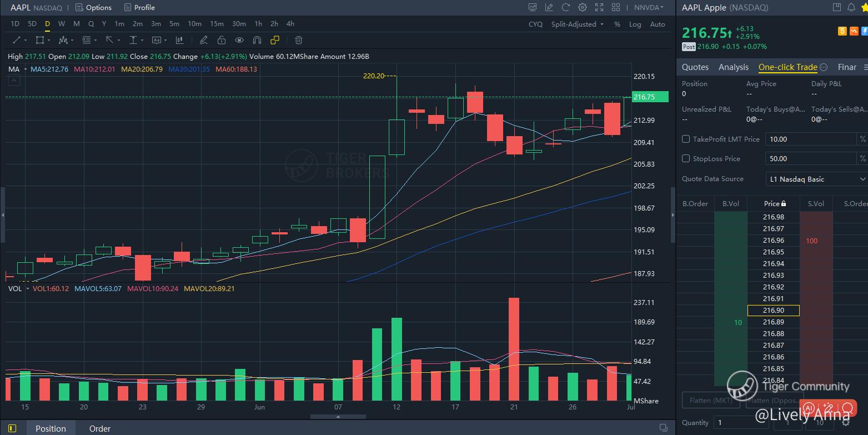
Task: Click the layout icon in bottom-left corner
Action: (12, 428)
